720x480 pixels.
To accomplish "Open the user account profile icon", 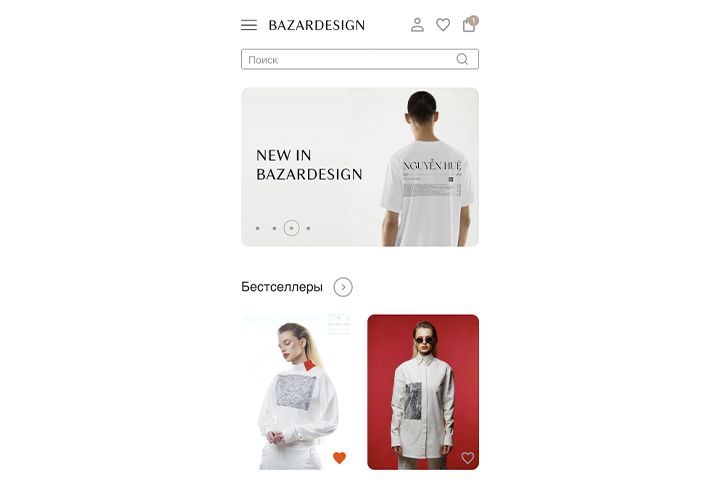I will coord(417,24).
